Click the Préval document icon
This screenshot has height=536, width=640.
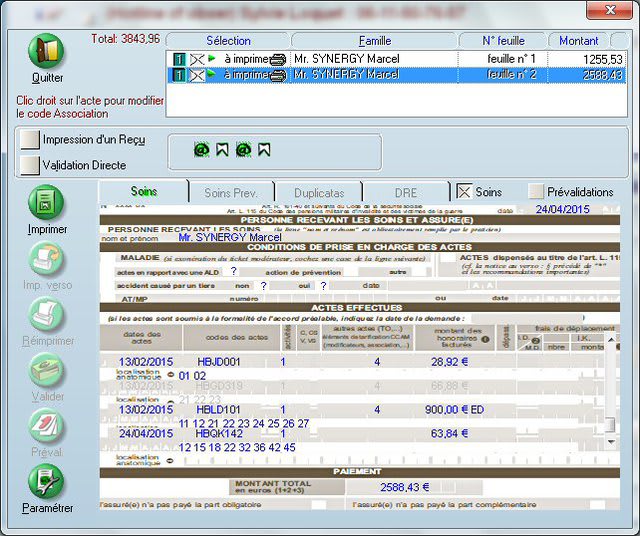pyautogui.click(x=46, y=426)
